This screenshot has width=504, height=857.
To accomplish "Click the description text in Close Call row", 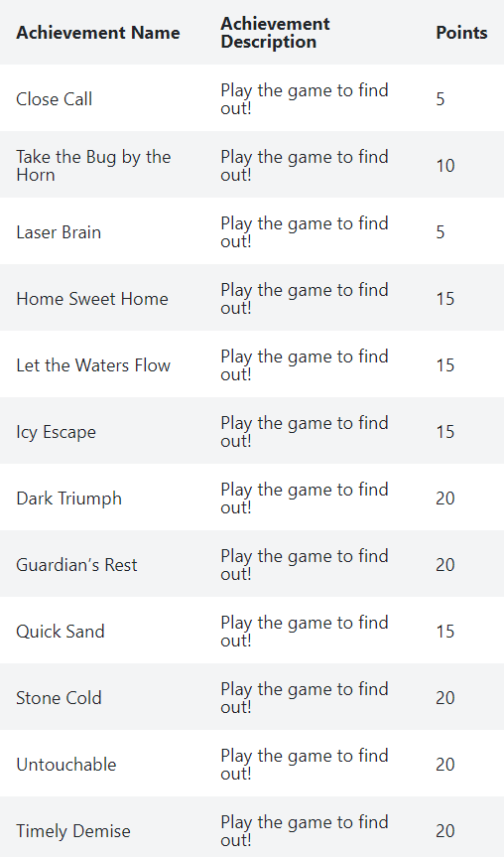I will click(305, 99).
